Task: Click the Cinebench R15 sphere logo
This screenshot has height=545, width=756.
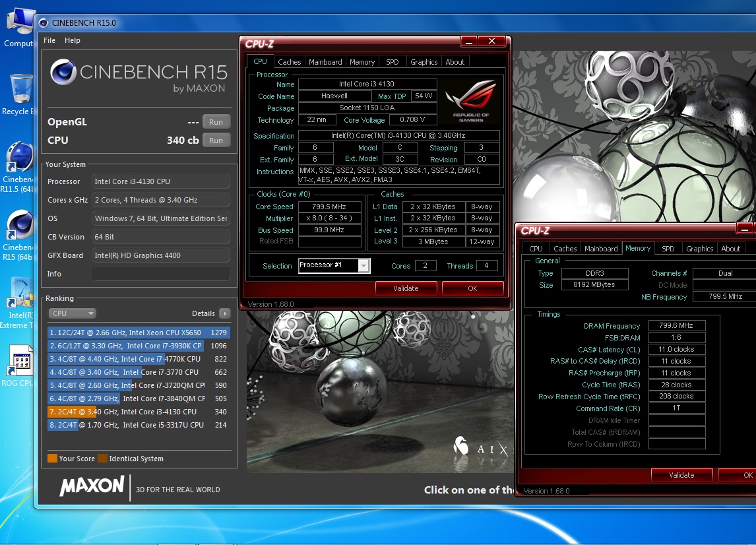Action: coord(63,73)
